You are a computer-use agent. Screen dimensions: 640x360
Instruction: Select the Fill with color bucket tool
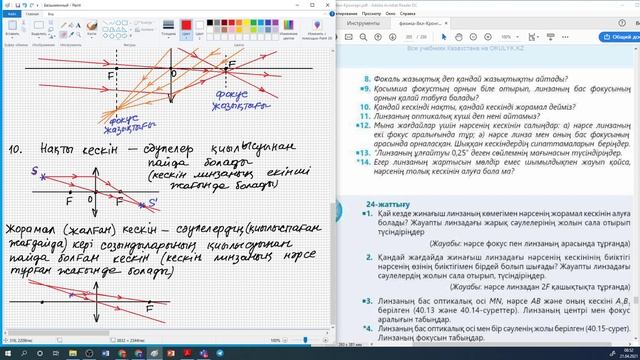tap(71, 26)
